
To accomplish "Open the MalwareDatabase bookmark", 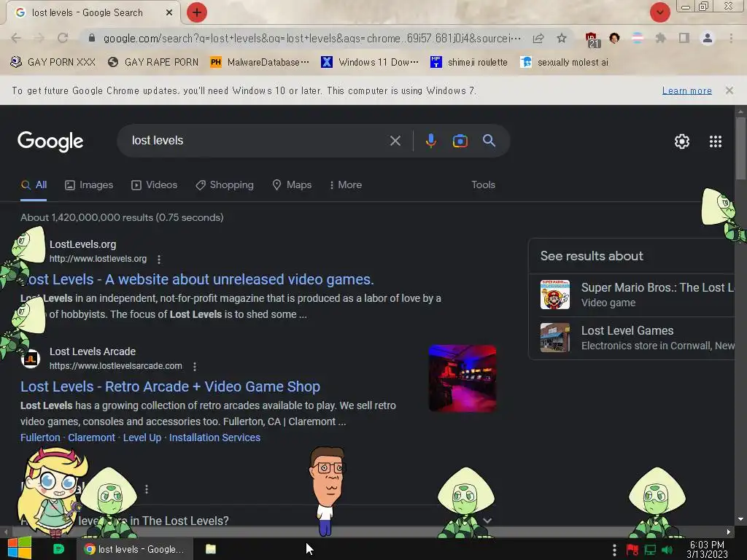I will [260, 62].
